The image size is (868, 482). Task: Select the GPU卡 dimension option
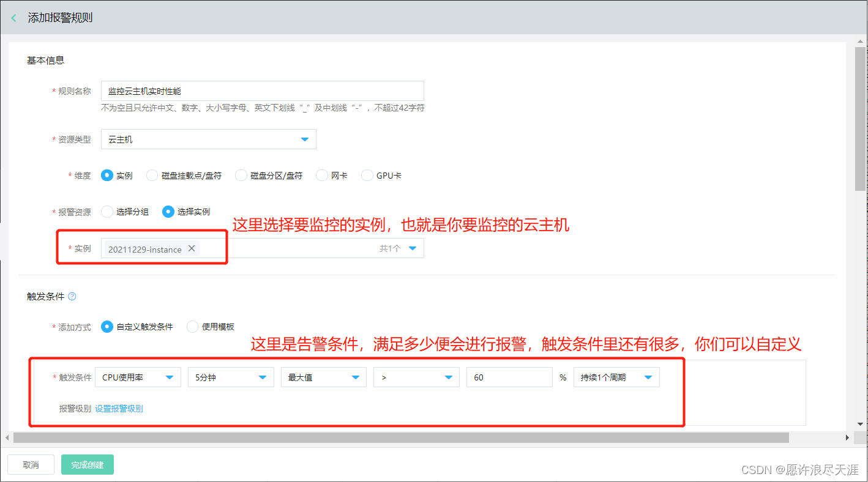coord(367,176)
